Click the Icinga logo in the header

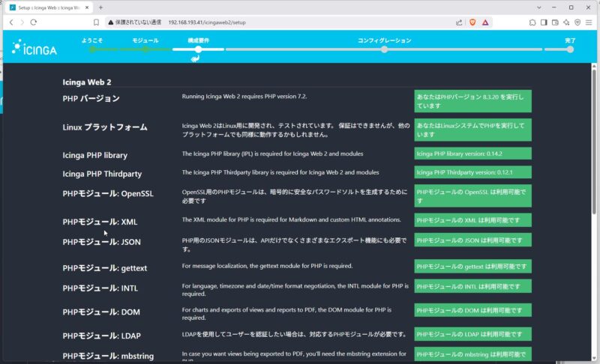34,47
